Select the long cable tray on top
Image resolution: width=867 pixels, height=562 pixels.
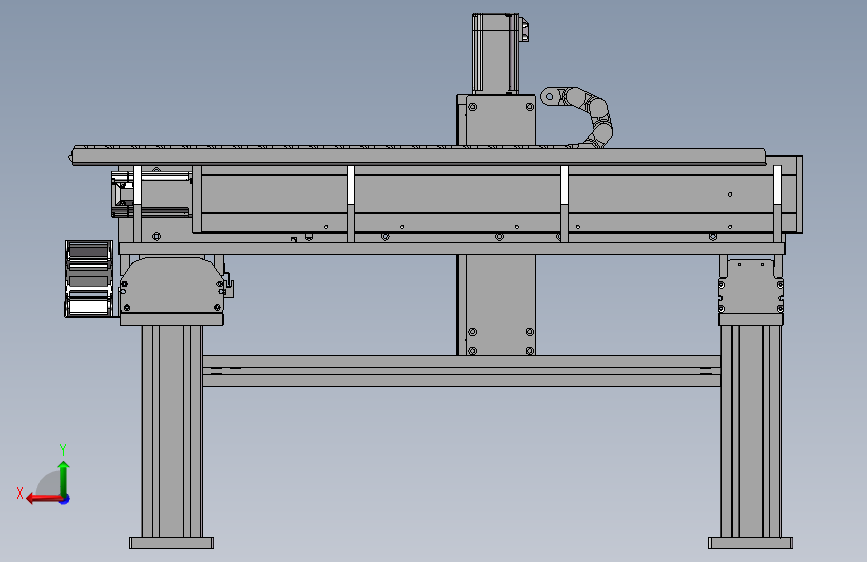coord(419,155)
